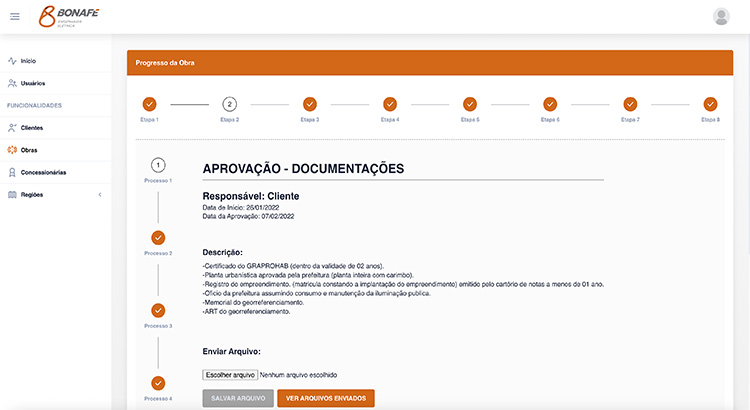Open Concessionárias in the sidebar
750x410 pixels.
(x=44, y=172)
